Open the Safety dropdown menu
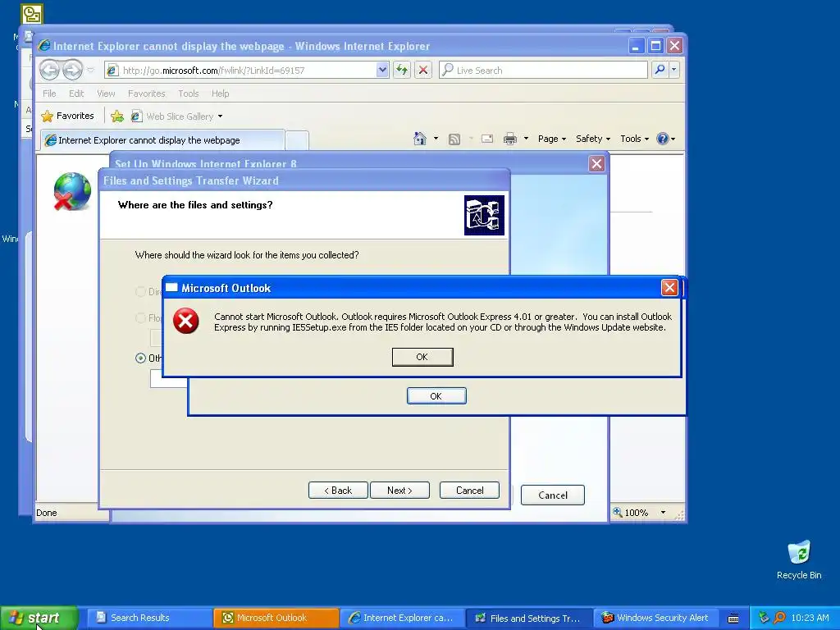Image resolution: width=840 pixels, height=630 pixels. [x=593, y=139]
